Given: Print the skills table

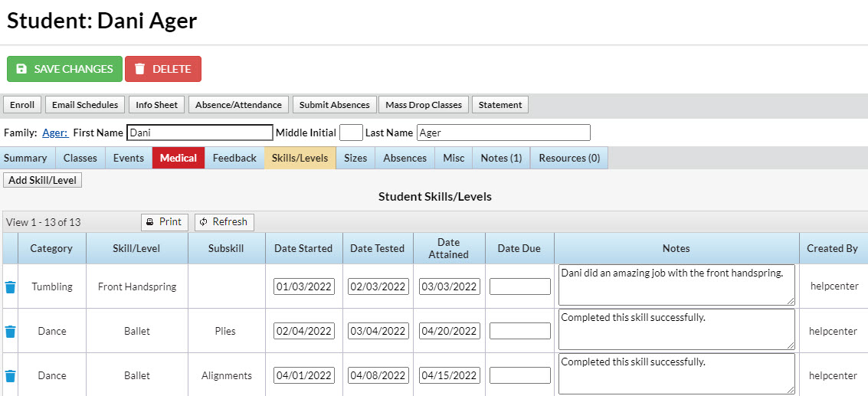Looking at the screenshot, I should tap(165, 222).
